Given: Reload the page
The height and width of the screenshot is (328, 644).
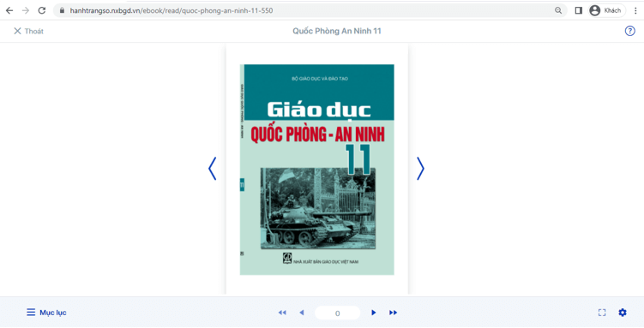Looking at the screenshot, I should click(42, 10).
